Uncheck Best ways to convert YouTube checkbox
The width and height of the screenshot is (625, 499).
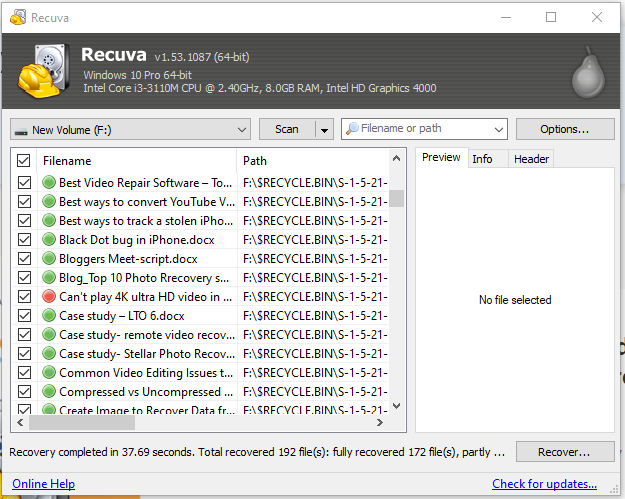[x=24, y=201]
